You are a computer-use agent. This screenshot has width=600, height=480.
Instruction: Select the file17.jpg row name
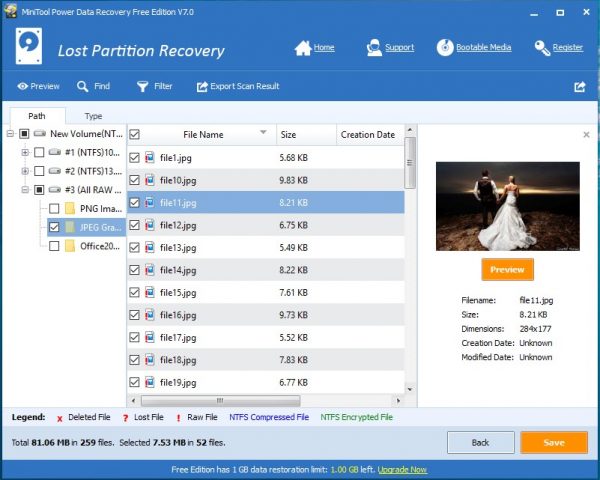click(x=178, y=338)
